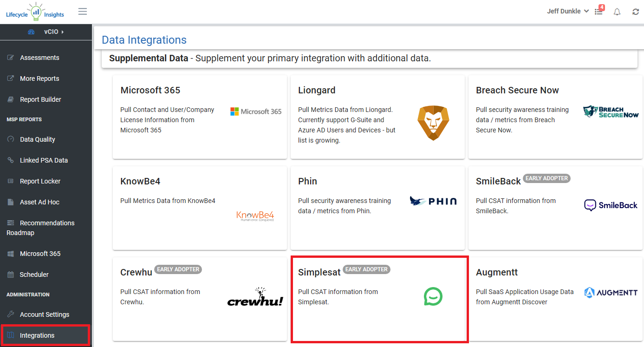644x347 pixels.
Task: Click the red 4 notification badge
Action: [602, 7]
